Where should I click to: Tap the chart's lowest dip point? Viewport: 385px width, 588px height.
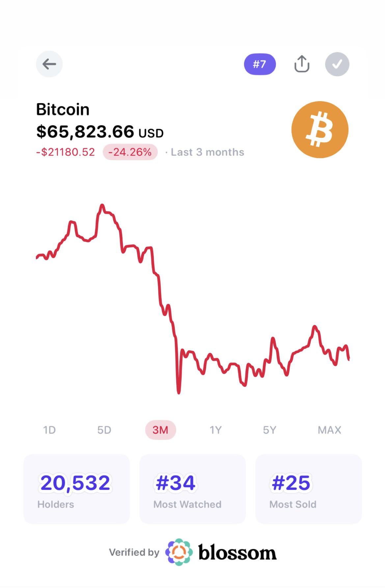point(179,392)
